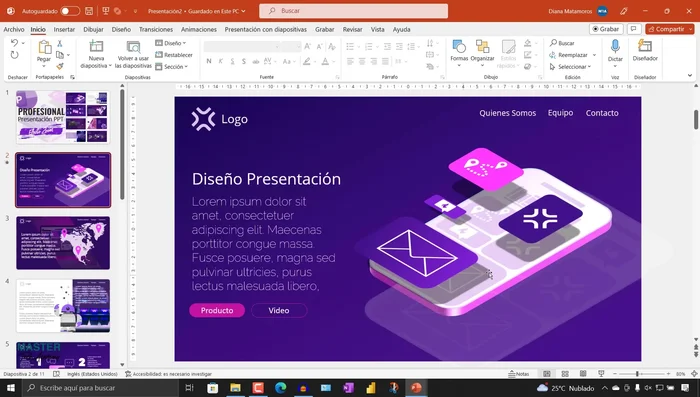This screenshot has width=700, height=397.
Task: Click the comments speech bubble icon
Action: 633,29
